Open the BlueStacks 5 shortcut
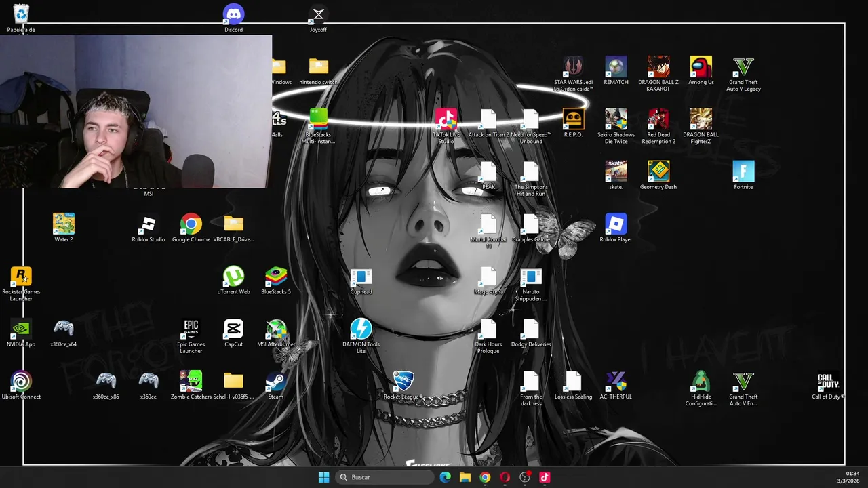This screenshot has width=868, height=488. [275, 281]
